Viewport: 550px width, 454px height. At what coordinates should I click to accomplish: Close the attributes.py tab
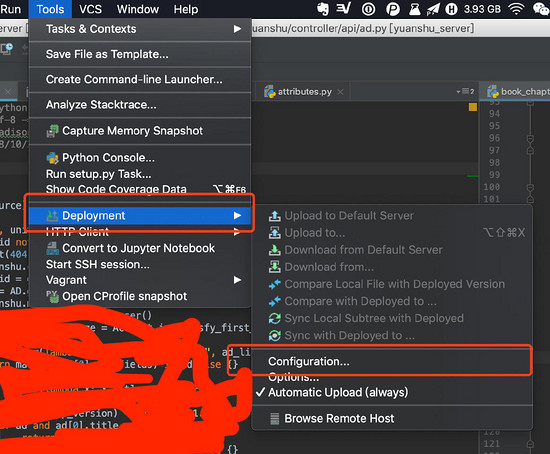click(340, 92)
